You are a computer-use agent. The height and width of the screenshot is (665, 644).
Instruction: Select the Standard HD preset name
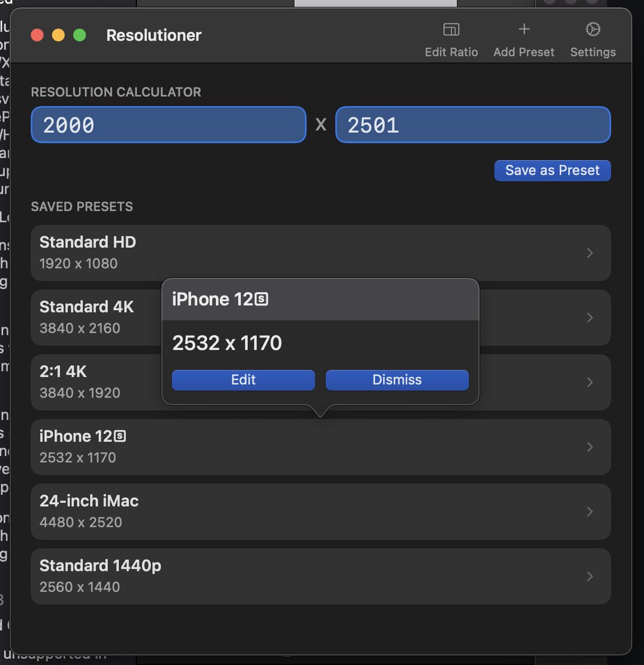coord(88,242)
